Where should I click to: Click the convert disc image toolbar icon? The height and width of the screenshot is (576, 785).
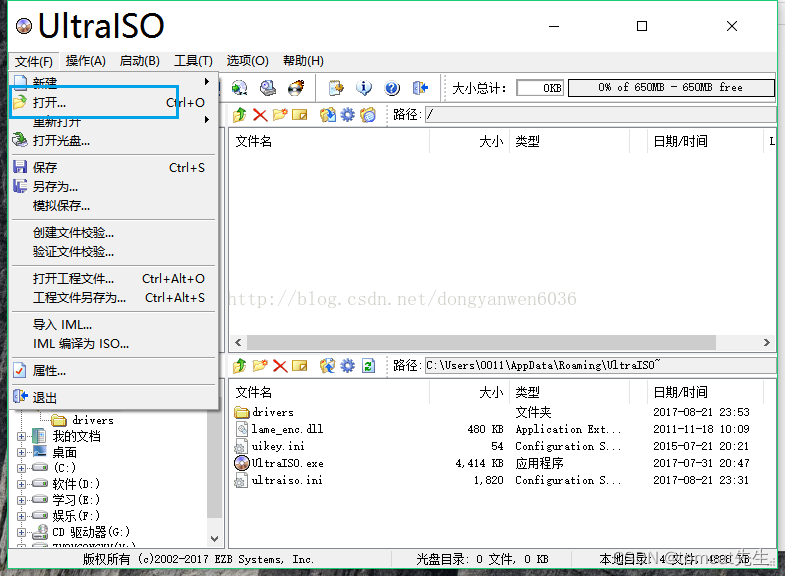tap(239, 89)
